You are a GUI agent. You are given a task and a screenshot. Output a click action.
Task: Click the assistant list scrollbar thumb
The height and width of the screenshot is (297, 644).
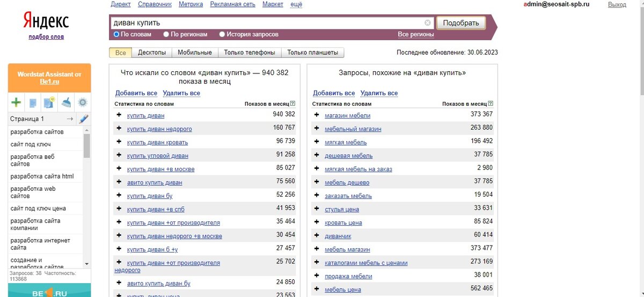(x=87, y=146)
